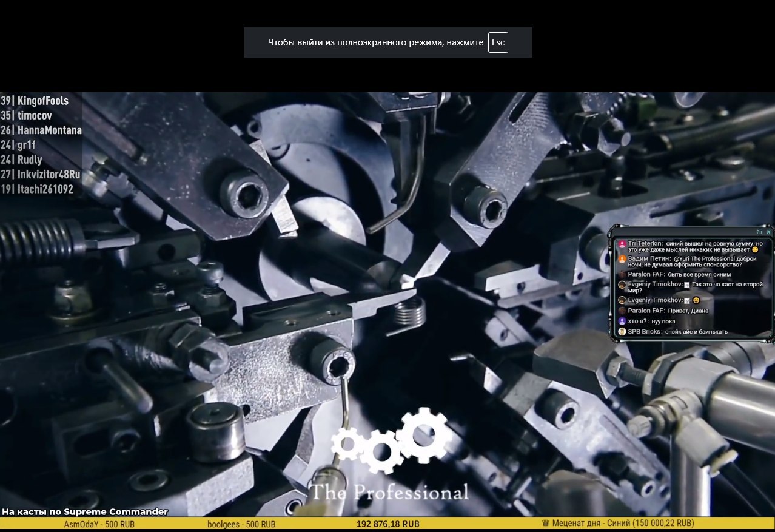Click player name 'KingofFools' in the list
This screenshot has height=532, width=775.
(x=43, y=101)
